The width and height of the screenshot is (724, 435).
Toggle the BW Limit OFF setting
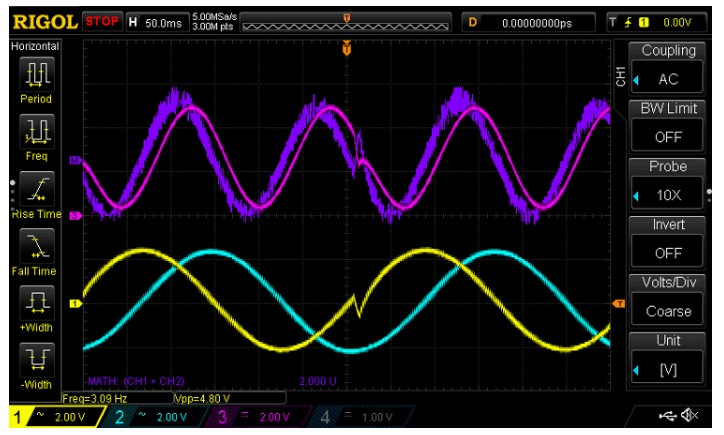[x=668, y=137]
